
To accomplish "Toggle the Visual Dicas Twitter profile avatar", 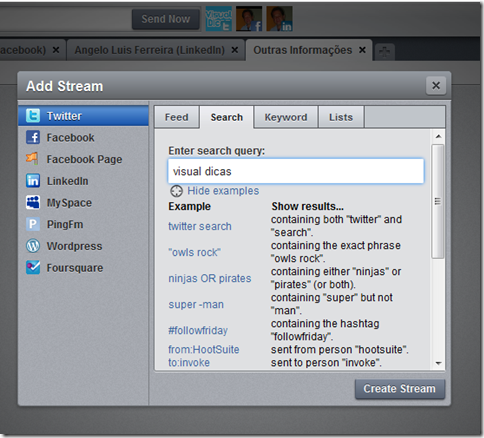I will click(x=219, y=19).
